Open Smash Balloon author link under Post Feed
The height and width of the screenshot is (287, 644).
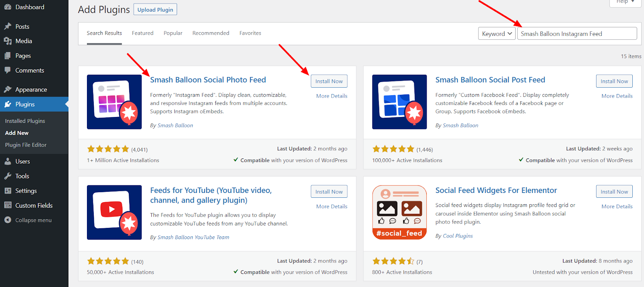460,125
